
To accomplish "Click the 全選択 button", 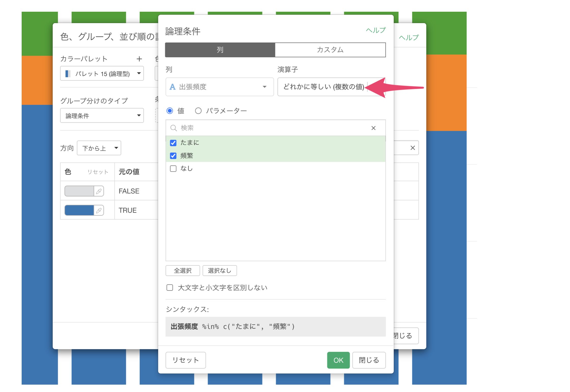I will [x=183, y=271].
